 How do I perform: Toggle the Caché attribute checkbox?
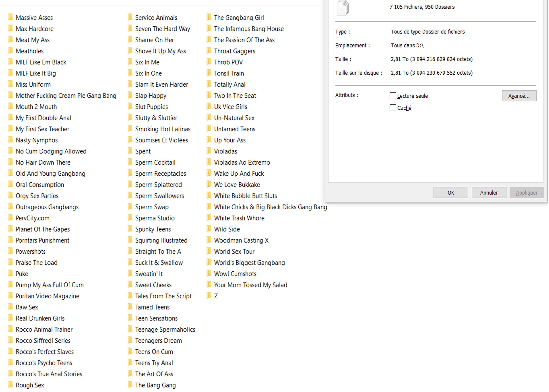click(393, 108)
